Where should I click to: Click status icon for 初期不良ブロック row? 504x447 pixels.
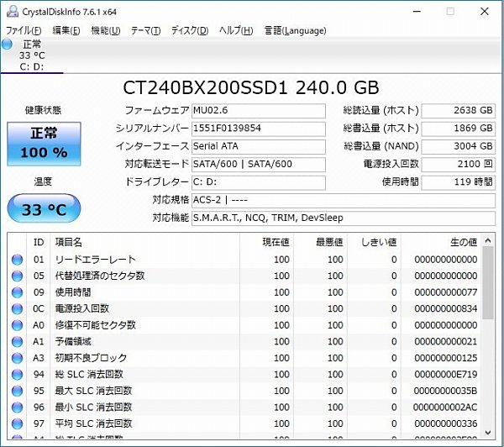[x=18, y=358]
